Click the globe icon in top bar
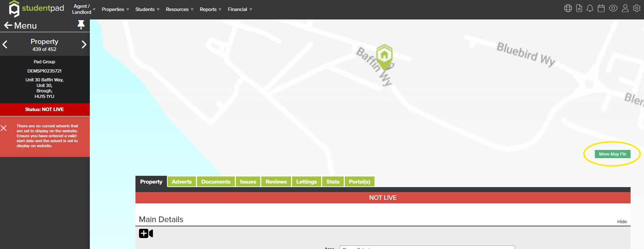Image resolution: width=644 pixels, height=249 pixels. (x=568, y=8)
